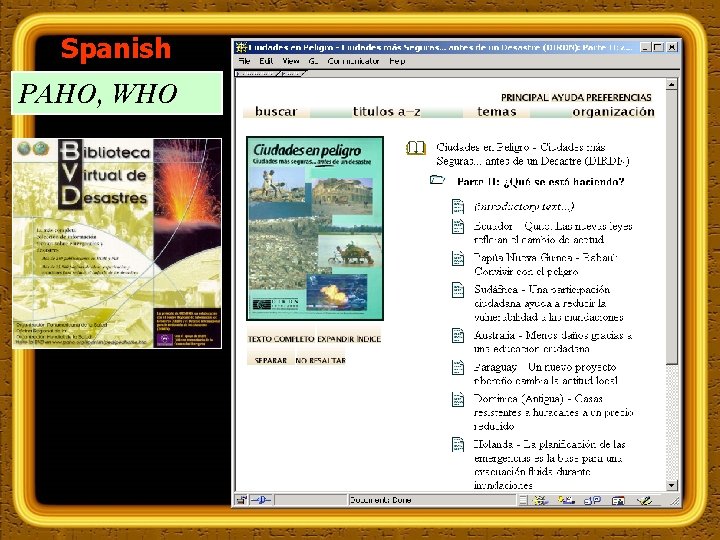Open the Australia - Menos daños section
The image size is (720, 540).
click(553, 342)
